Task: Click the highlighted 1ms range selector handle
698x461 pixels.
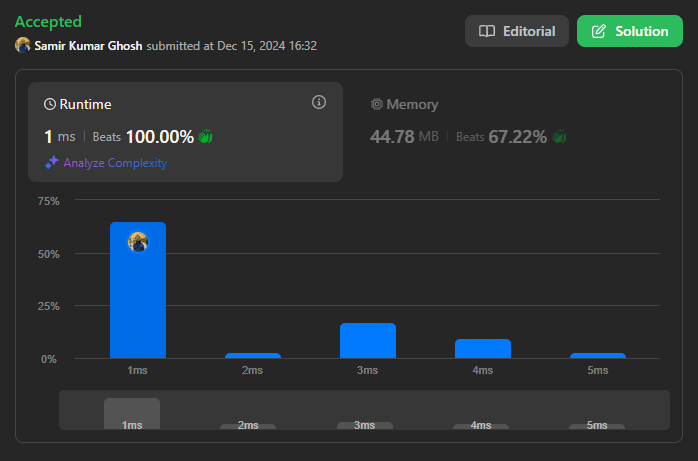Action: click(x=132, y=414)
